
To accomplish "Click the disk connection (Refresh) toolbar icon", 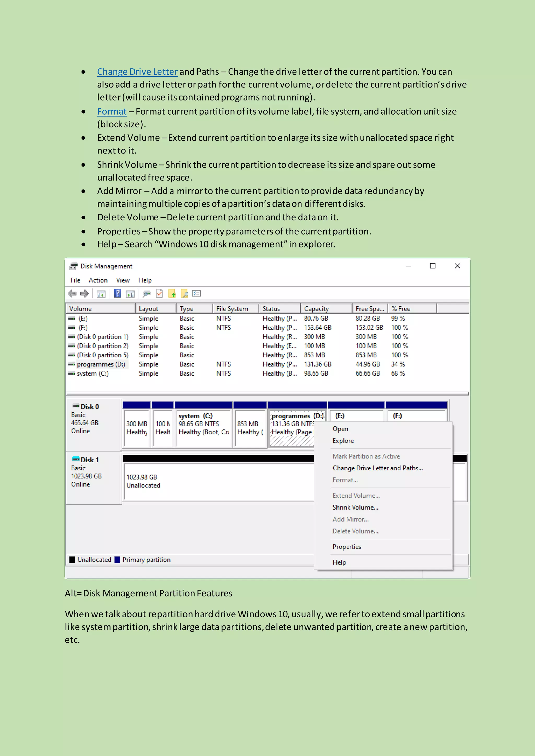I will pyautogui.click(x=147, y=294).
